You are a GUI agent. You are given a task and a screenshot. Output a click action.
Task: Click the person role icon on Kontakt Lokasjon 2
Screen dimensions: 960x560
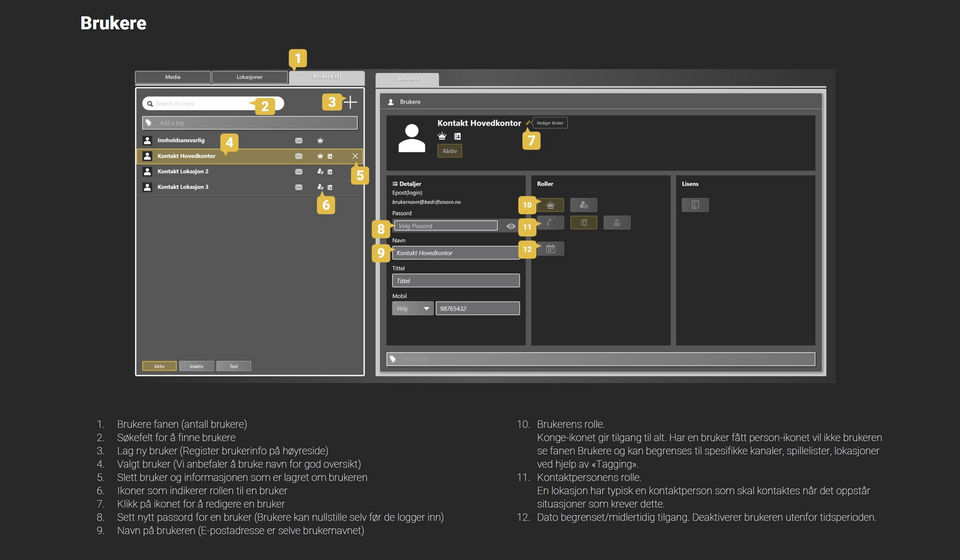coord(320,171)
